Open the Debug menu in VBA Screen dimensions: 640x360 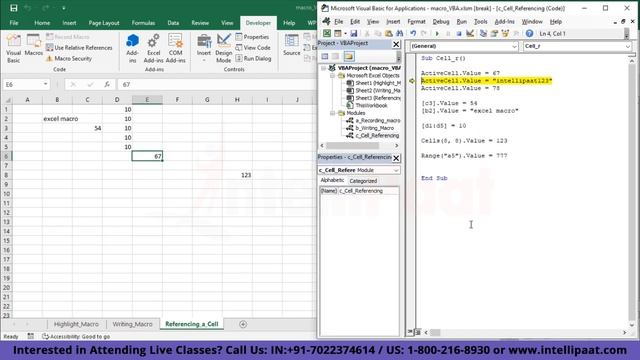441,22
